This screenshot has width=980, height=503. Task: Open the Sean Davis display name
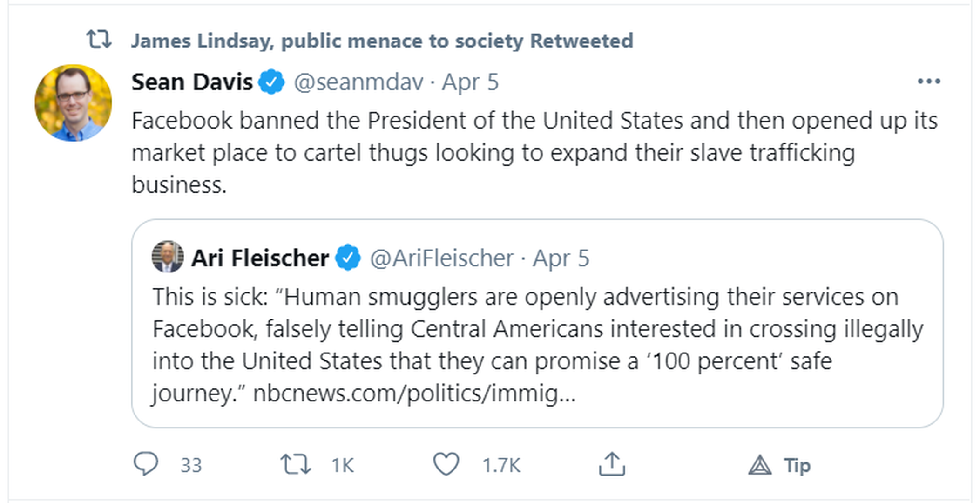(192, 82)
